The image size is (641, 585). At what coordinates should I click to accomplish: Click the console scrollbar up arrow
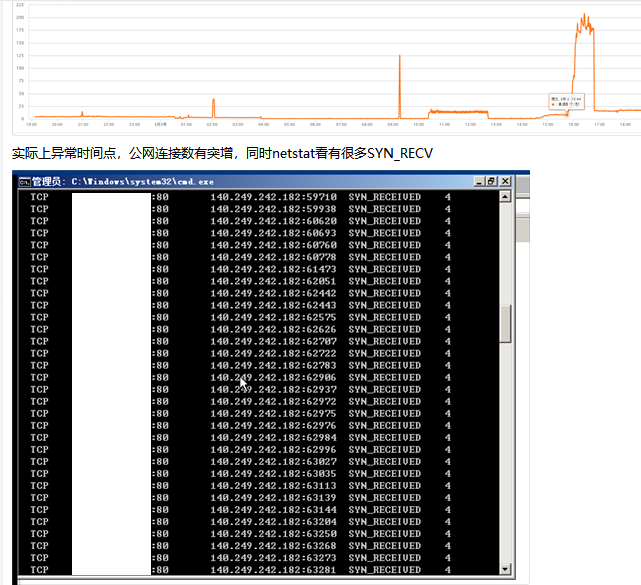click(x=505, y=197)
